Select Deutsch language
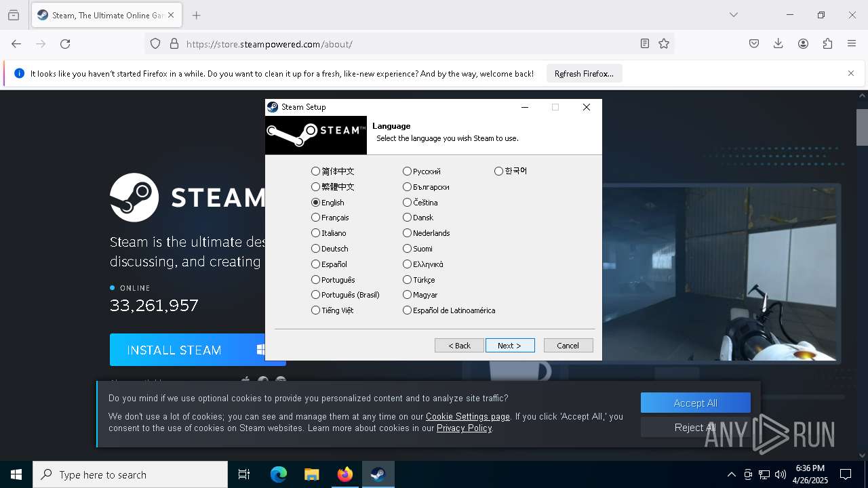Viewport: 868px width, 488px height. pyautogui.click(x=330, y=249)
